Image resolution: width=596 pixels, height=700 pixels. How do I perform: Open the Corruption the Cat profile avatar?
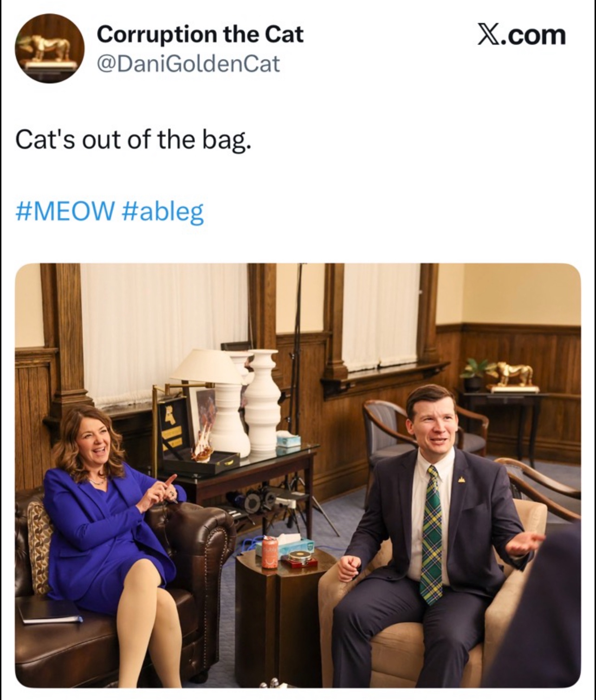[50, 48]
